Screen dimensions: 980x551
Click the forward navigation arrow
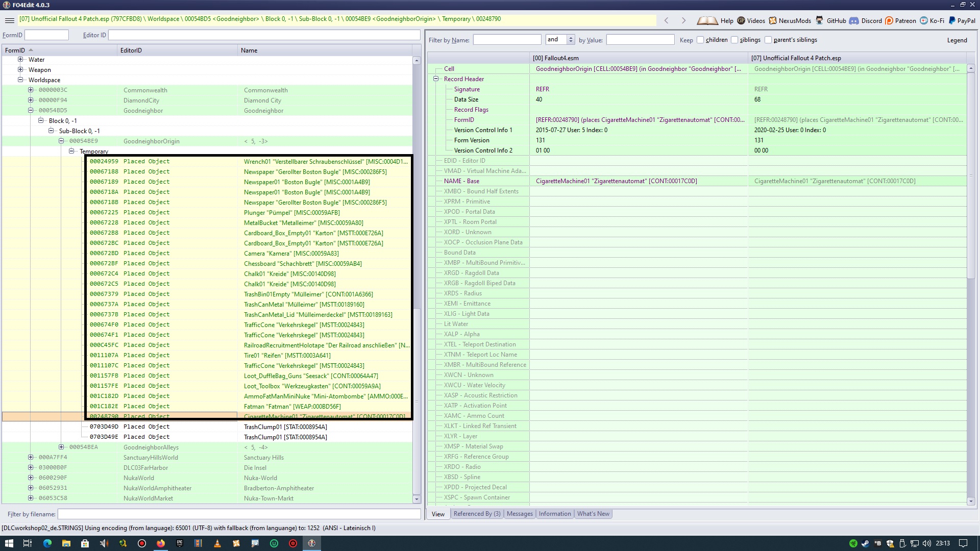pos(683,20)
